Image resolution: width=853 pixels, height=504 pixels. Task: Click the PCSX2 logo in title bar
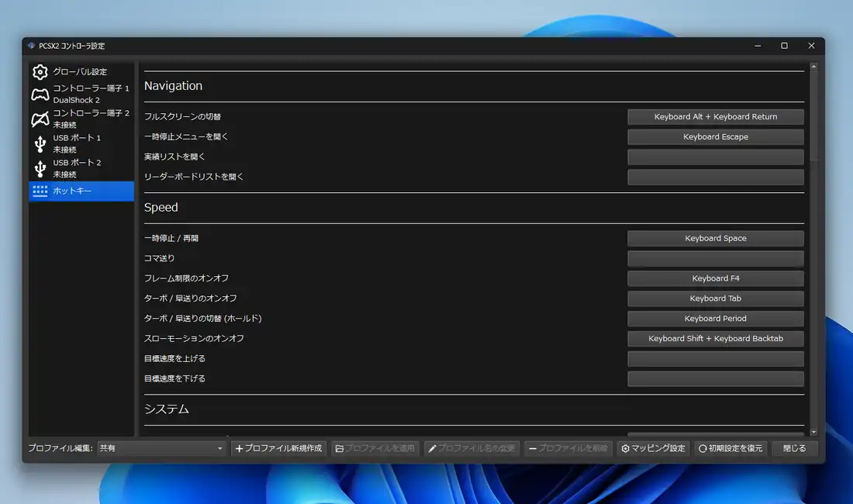[31, 46]
